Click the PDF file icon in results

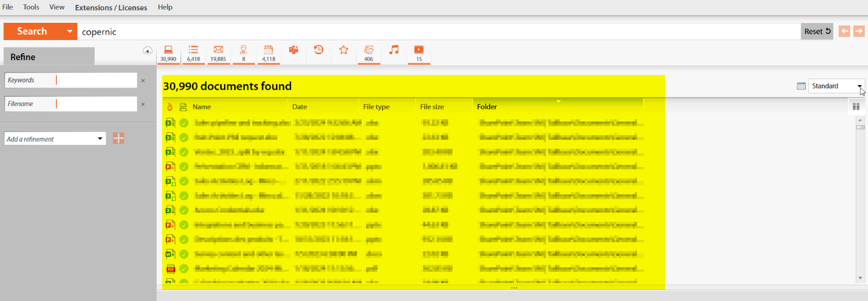[x=170, y=268]
